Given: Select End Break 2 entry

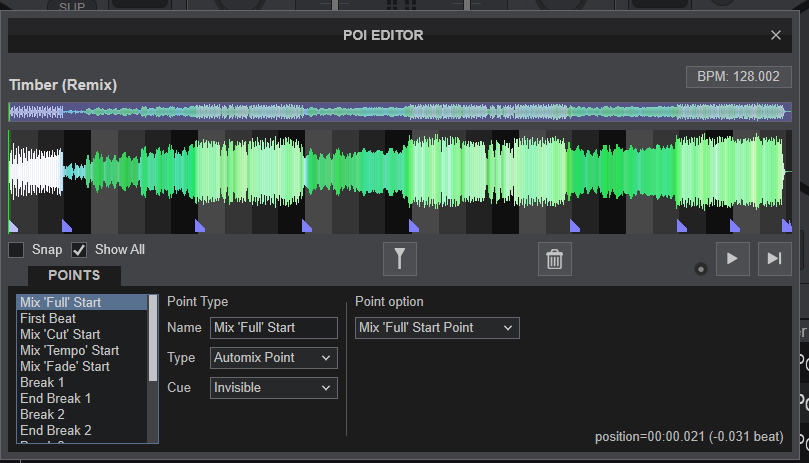Looking at the screenshot, I should (x=56, y=430).
